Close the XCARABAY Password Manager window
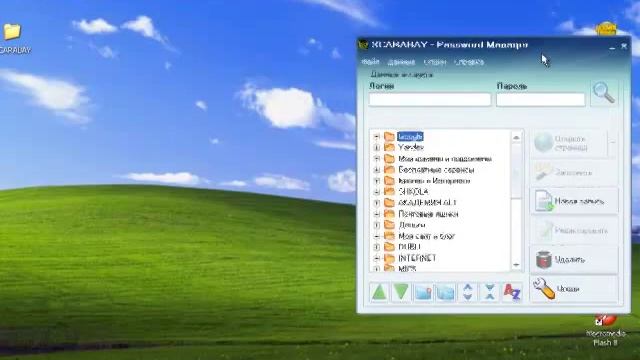The height and width of the screenshot is (360, 640). pyautogui.click(x=624, y=46)
